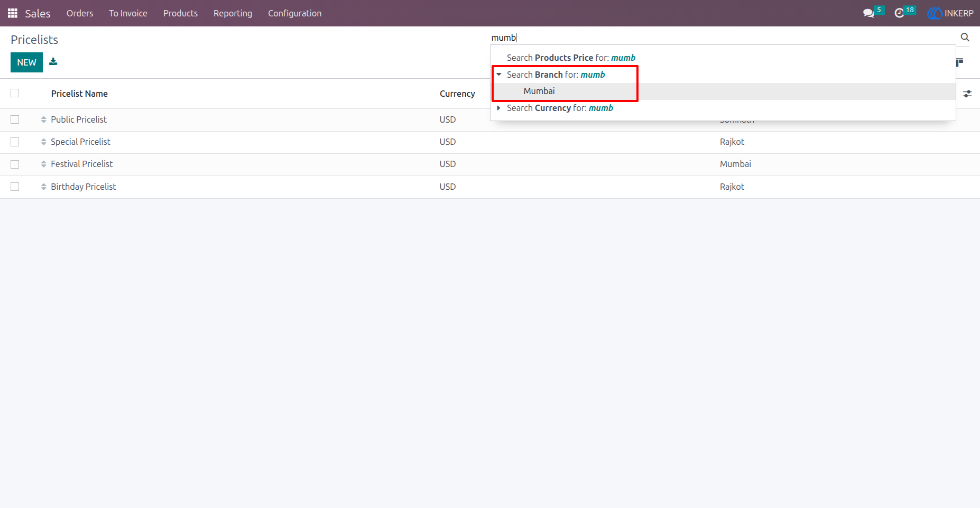Image resolution: width=980 pixels, height=508 pixels.
Task: Expand the Search Currency arrow
Action: (498, 108)
